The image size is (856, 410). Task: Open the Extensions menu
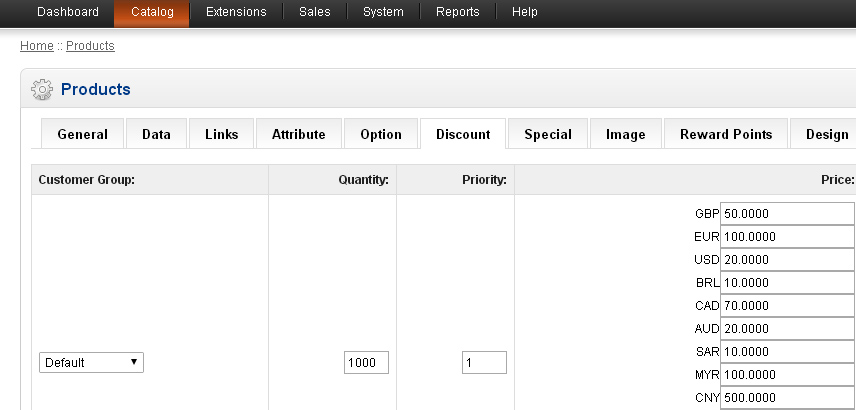(x=236, y=12)
